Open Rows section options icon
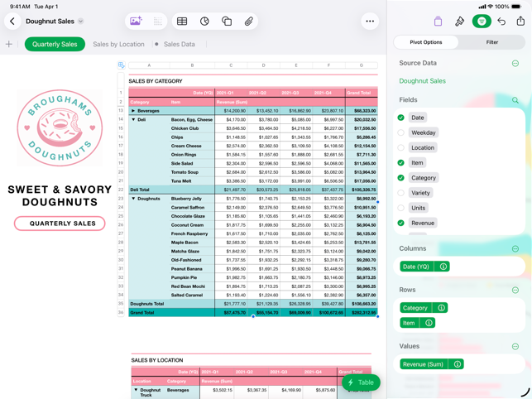Screen dimensions: 532x399 [515, 290]
